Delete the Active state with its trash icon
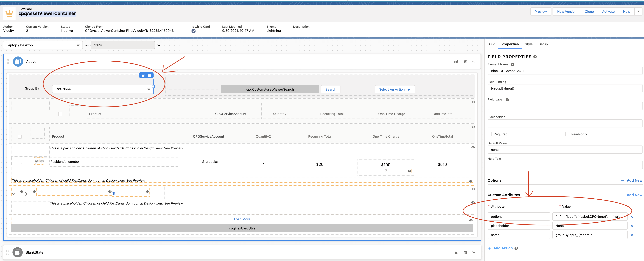This screenshot has height=261, width=644. tap(465, 62)
